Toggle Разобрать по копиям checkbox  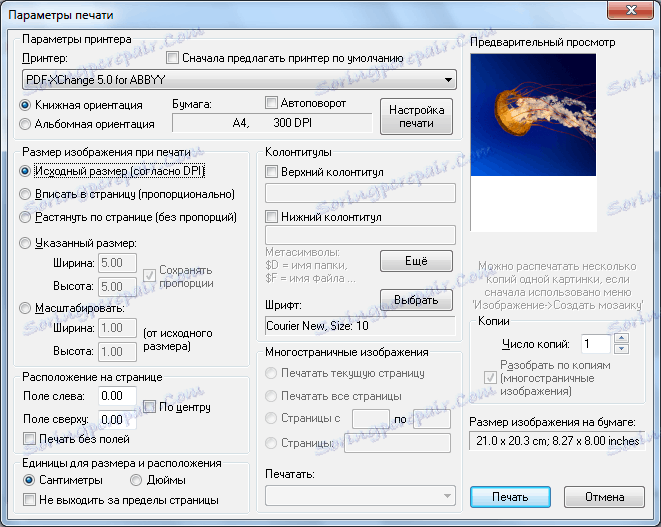(490, 378)
